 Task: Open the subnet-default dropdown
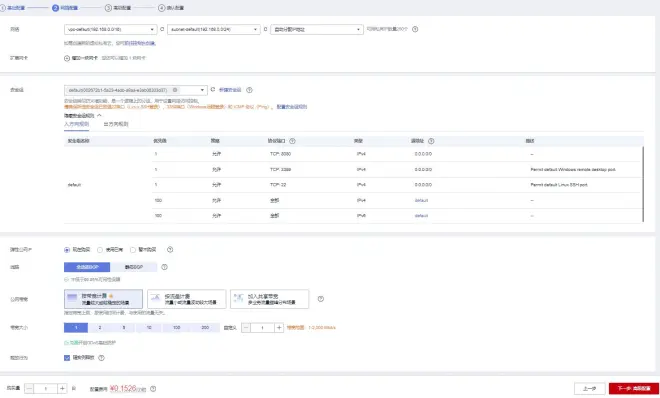pos(214,29)
